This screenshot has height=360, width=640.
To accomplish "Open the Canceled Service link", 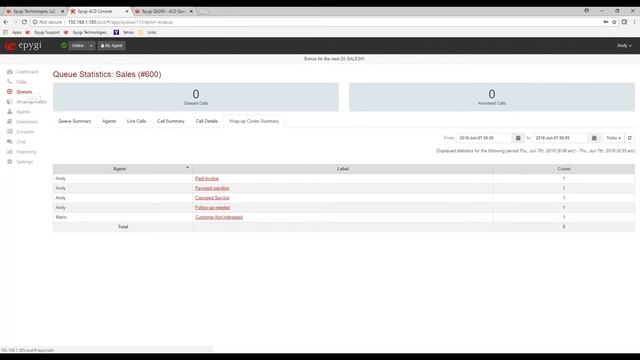I will click(x=212, y=198).
